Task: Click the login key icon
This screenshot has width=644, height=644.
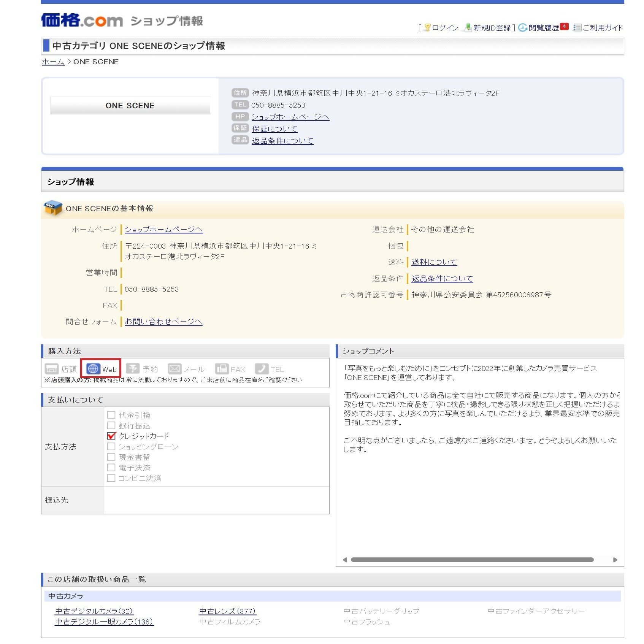Action: pos(427,27)
